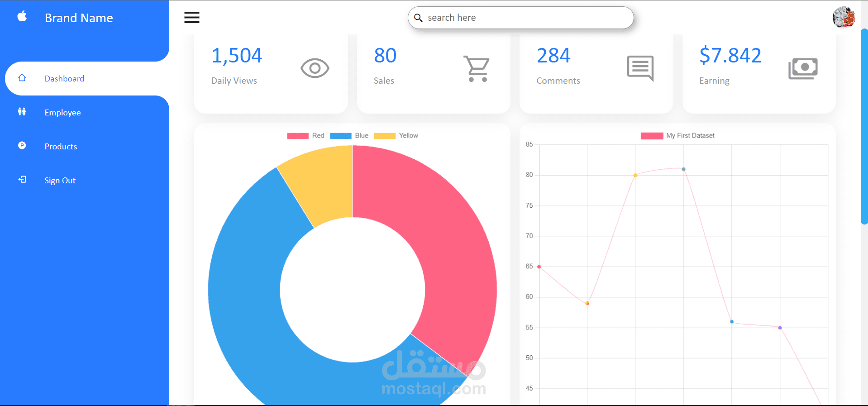The image size is (868, 406).
Task: Click the Dashboard home icon
Action: (22, 78)
